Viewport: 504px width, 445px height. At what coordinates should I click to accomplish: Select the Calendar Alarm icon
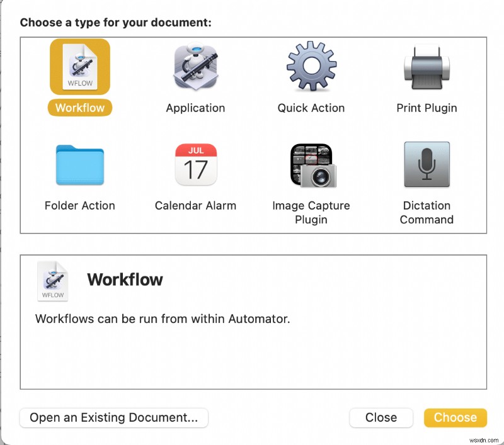tap(195, 165)
